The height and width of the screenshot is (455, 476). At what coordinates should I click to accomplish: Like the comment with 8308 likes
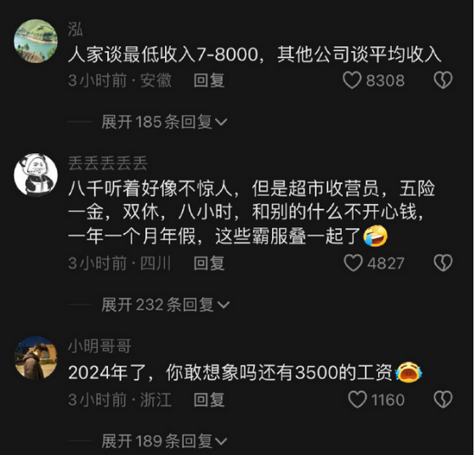pyautogui.click(x=352, y=81)
